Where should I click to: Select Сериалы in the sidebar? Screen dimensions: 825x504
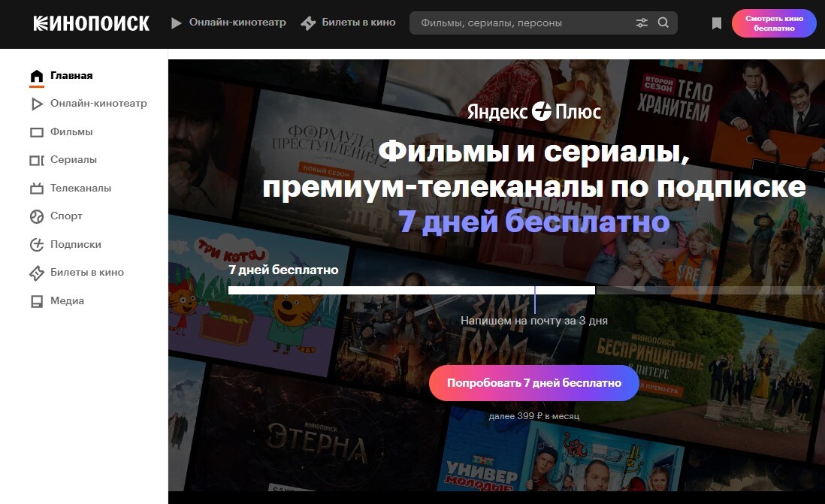click(74, 160)
